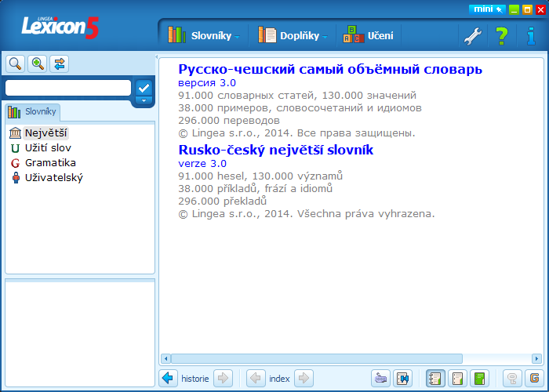Select Gramatika in the dictionary list
Screen dimensions: 549x392
50,163
